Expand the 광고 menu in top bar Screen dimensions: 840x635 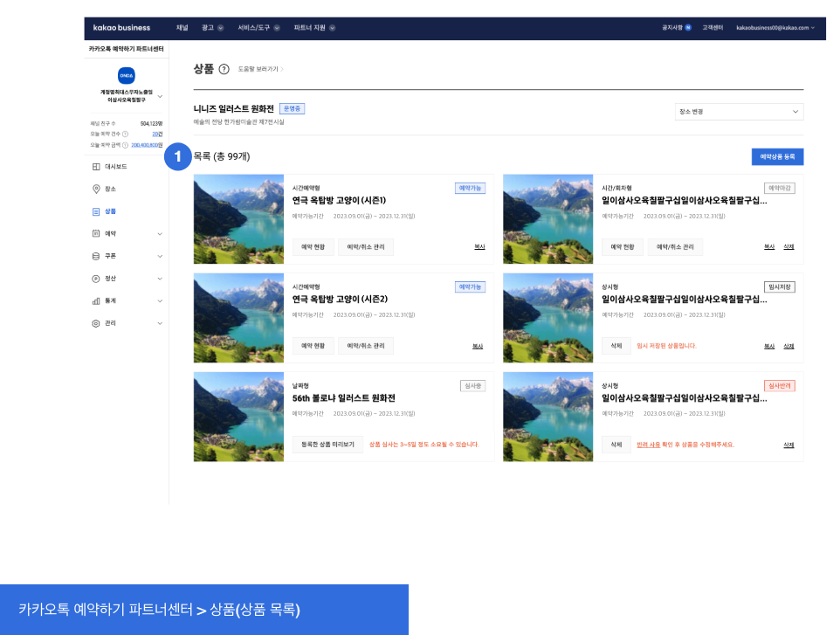point(212,28)
